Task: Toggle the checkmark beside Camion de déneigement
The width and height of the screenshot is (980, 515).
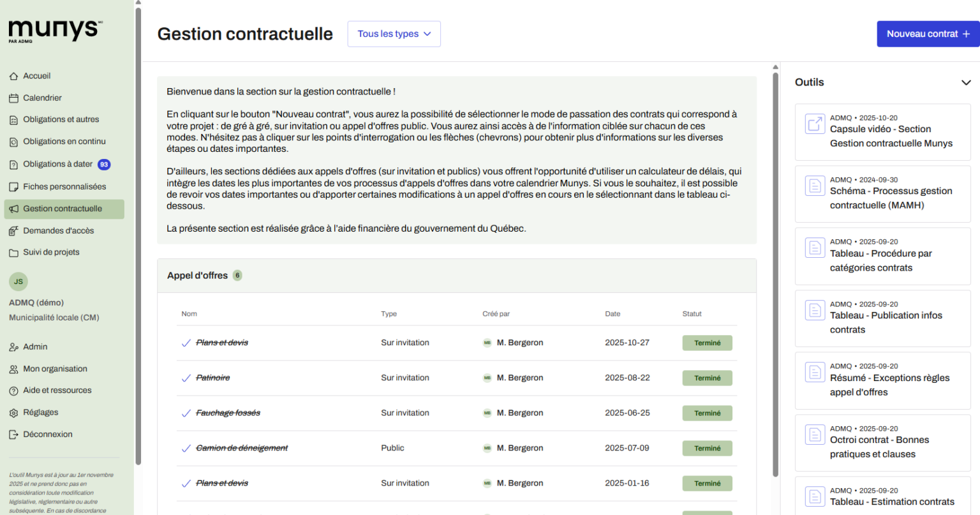Action: (186, 448)
